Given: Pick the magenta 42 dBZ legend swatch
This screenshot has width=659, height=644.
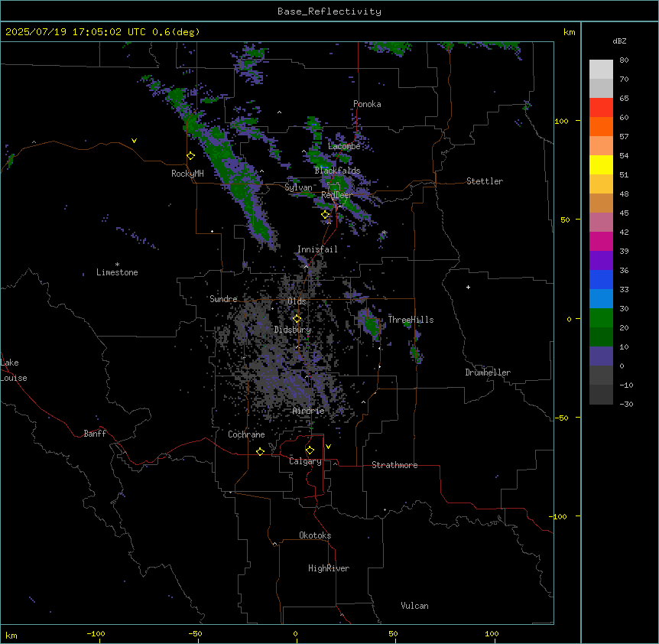Looking at the screenshot, I should [x=601, y=241].
